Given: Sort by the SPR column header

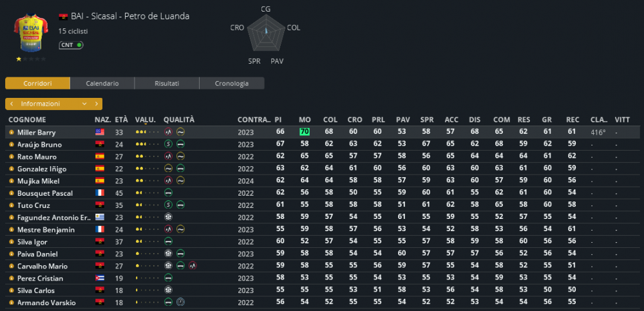Looking at the screenshot, I should tap(427, 120).
